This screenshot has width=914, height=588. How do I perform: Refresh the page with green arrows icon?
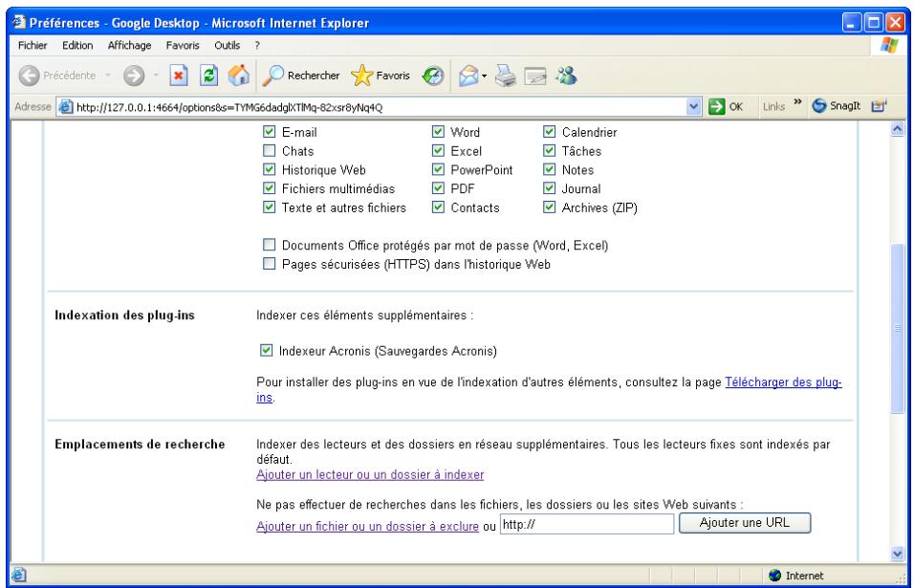click(208, 76)
